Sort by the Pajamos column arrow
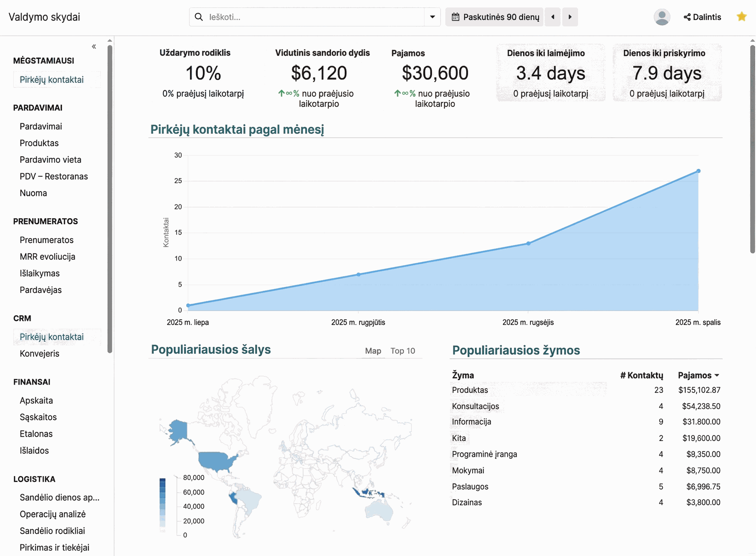756x556 pixels. tap(717, 375)
